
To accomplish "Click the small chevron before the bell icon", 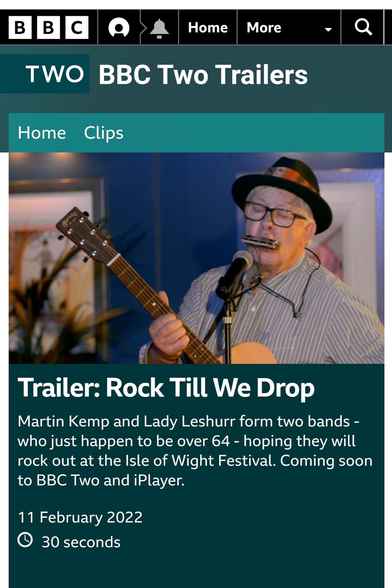I will coord(143,28).
